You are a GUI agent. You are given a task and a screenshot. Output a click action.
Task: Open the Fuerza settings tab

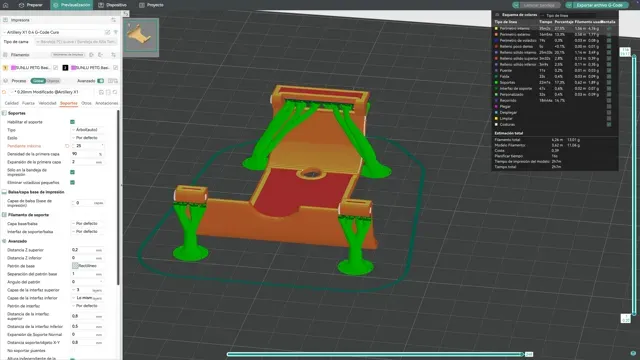28,103
